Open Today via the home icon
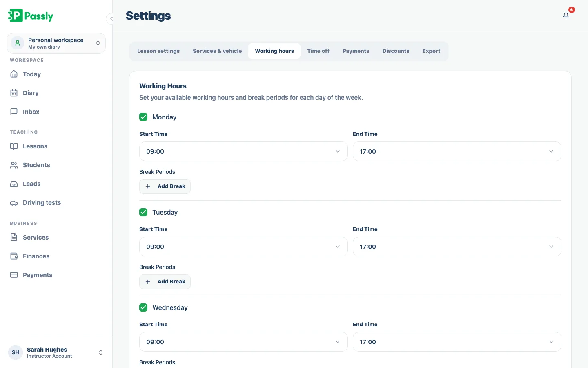 click(14, 74)
